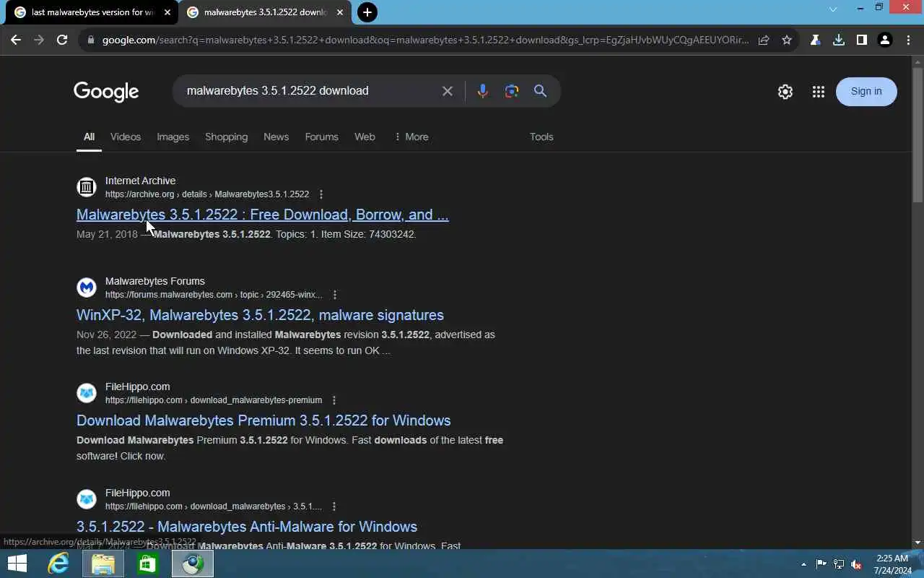The height and width of the screenshot is (578, 924).
Task: Expand the More search filters
Action: pyautogui.click(x=411, y=137)
